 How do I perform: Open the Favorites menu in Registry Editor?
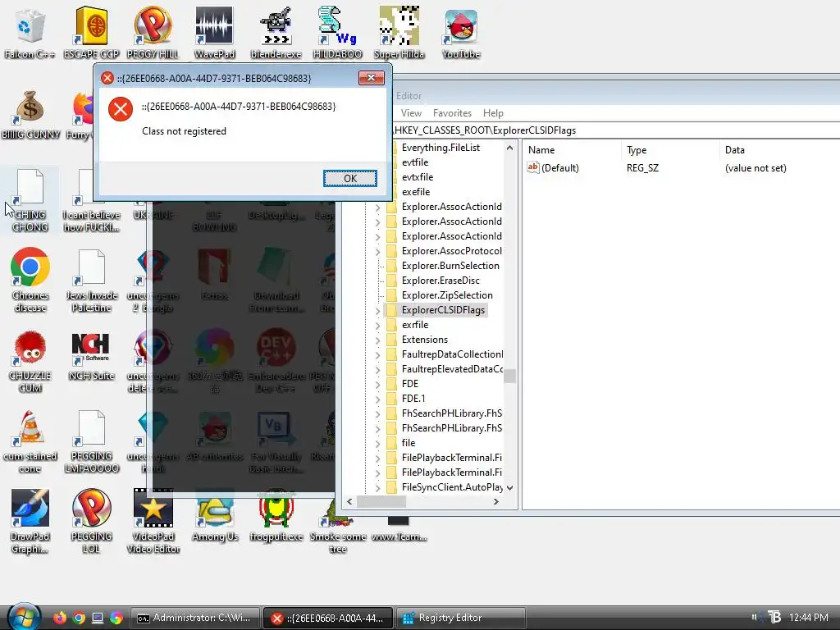pos(452,113)
